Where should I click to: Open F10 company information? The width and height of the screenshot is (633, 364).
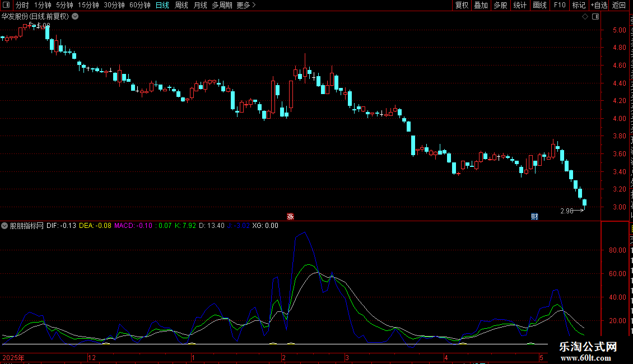560,5
